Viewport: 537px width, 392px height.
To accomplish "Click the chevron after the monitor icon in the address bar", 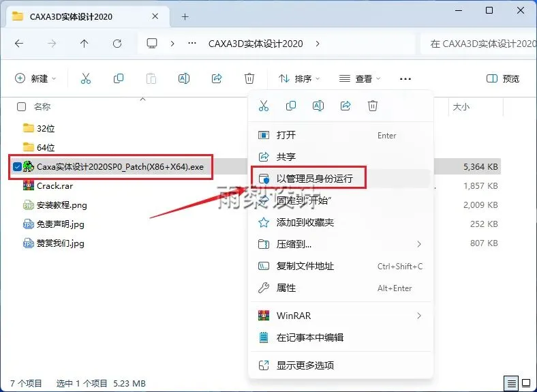I will (x=172, y=44).
